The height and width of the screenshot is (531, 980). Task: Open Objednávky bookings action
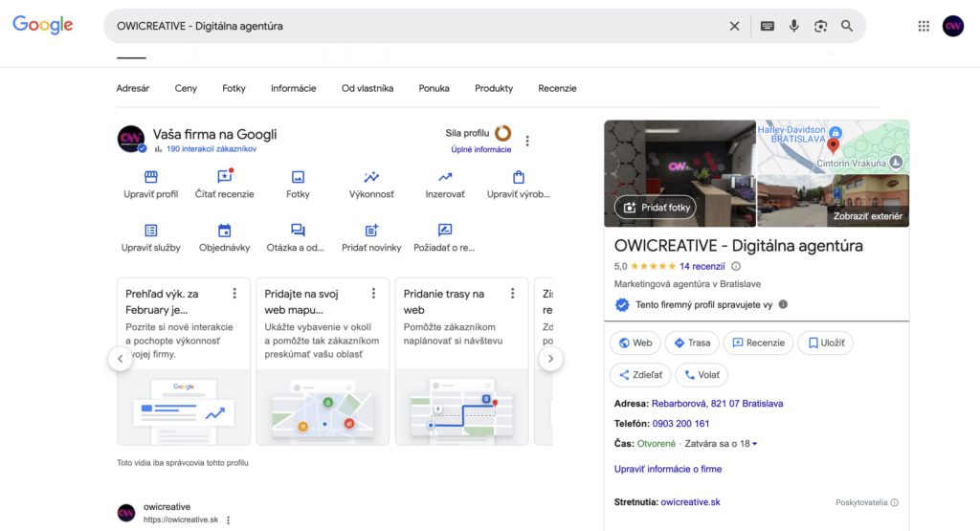tap(224, 238)
